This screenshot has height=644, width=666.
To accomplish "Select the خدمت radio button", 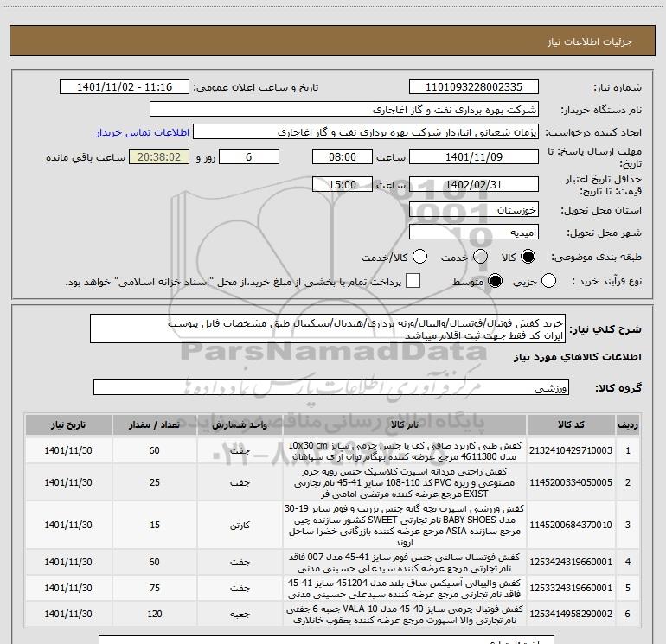I will [480, 257].
